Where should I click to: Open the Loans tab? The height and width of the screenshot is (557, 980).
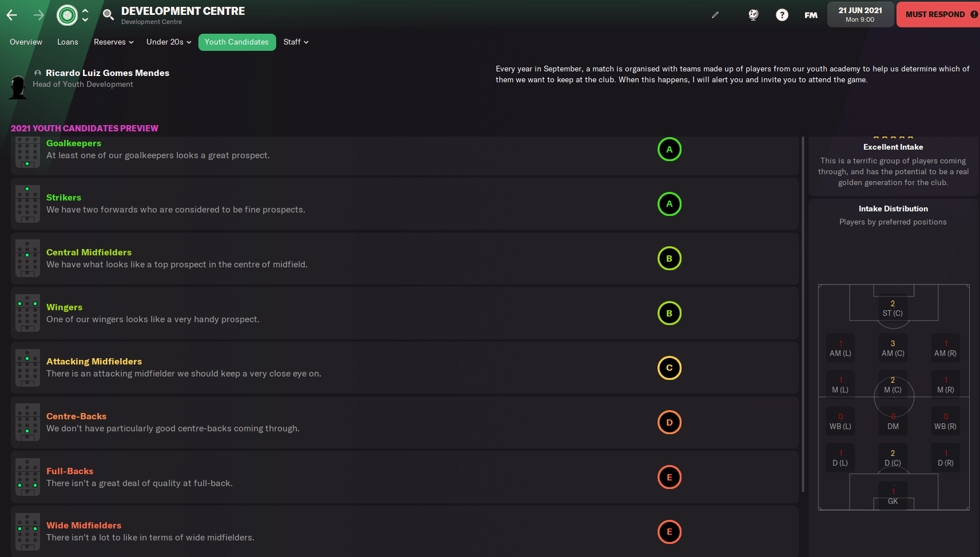tap(67, 42)
